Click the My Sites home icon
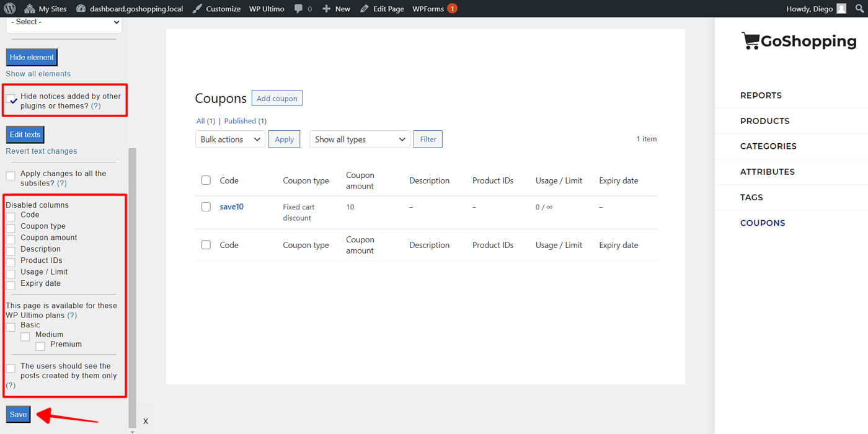This screenshot has width=868, height=434. (x=29, y=9)
